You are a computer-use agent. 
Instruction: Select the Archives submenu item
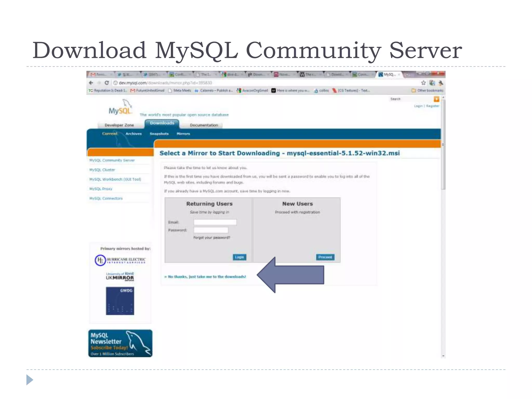click(134, 134)
